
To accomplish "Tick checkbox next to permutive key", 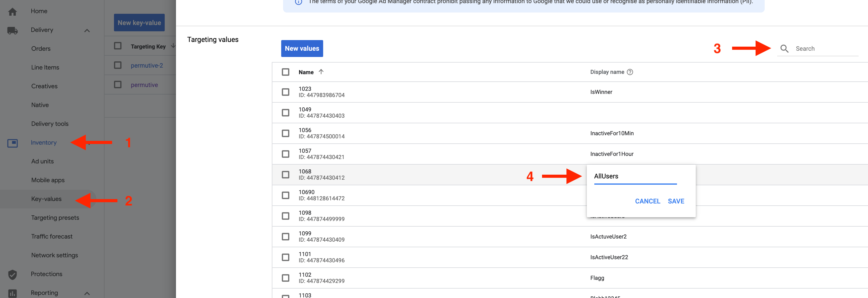I will pyautogui.click(x=118, y=85).
